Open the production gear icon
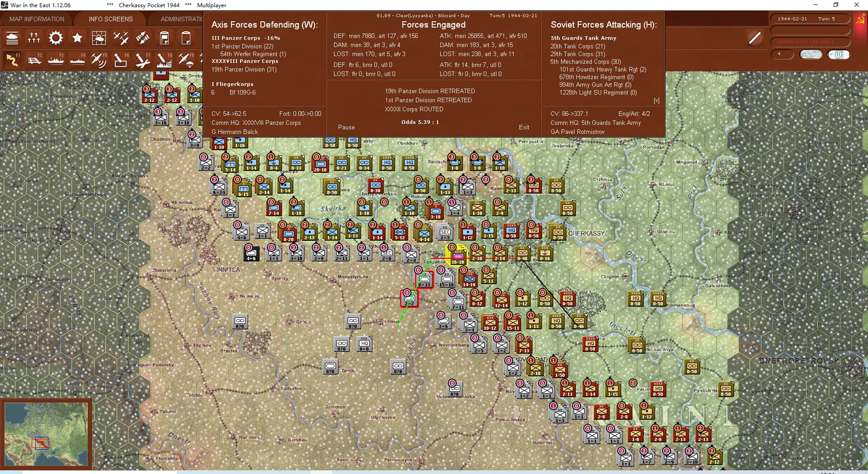 coord(56,38)
